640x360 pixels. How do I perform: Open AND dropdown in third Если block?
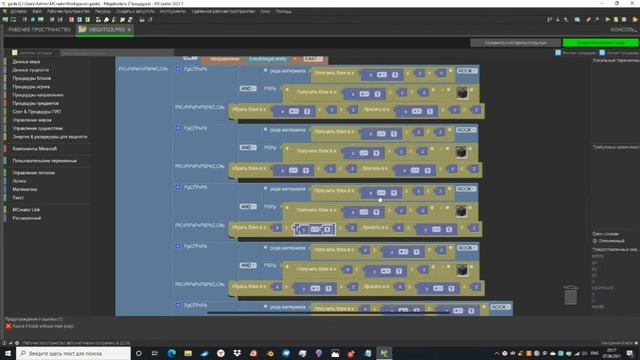point(248,207)
